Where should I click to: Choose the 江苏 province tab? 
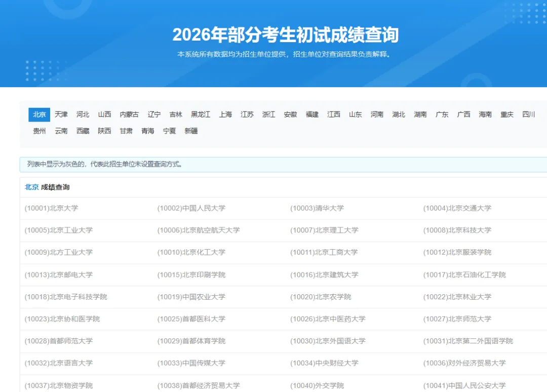(x=247, y=114)
